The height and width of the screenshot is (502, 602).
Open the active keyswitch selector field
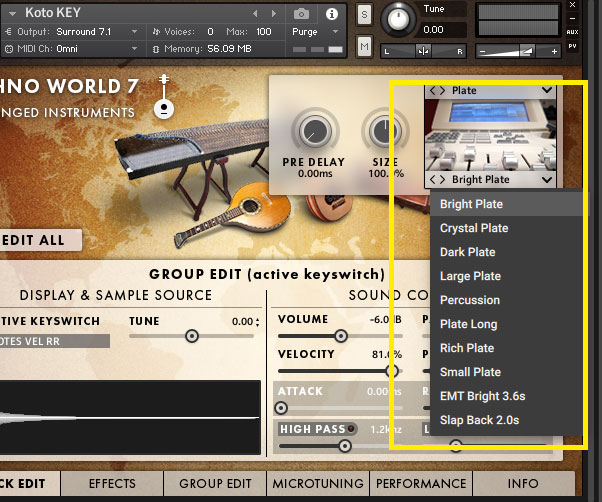point(55,341)
